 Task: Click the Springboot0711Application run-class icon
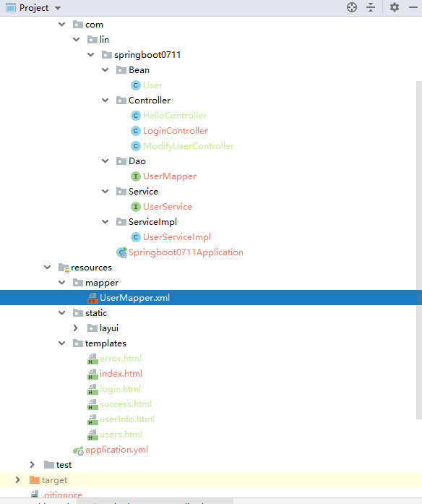tap(121, 252)
